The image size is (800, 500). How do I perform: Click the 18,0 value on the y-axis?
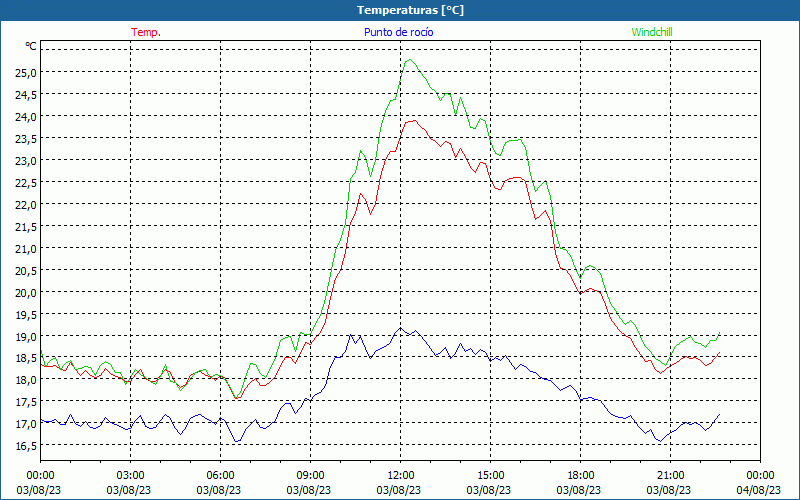coord(26,380)
